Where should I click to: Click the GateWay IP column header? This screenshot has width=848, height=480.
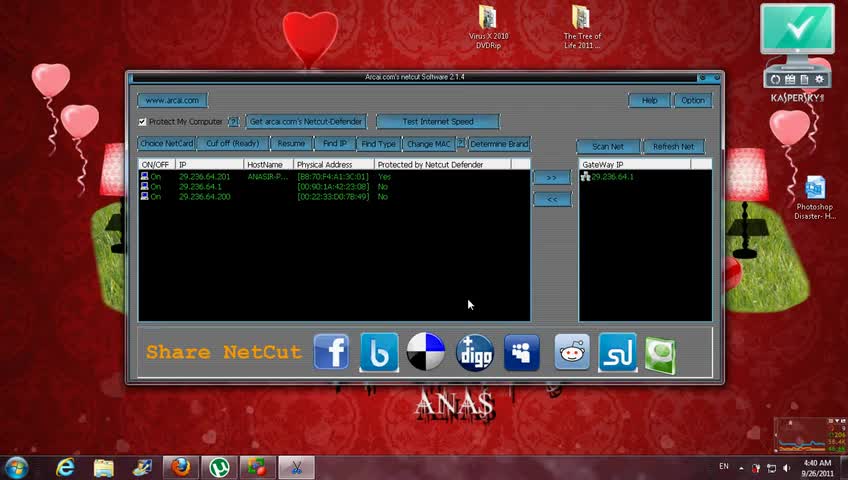tap(635, 164)
